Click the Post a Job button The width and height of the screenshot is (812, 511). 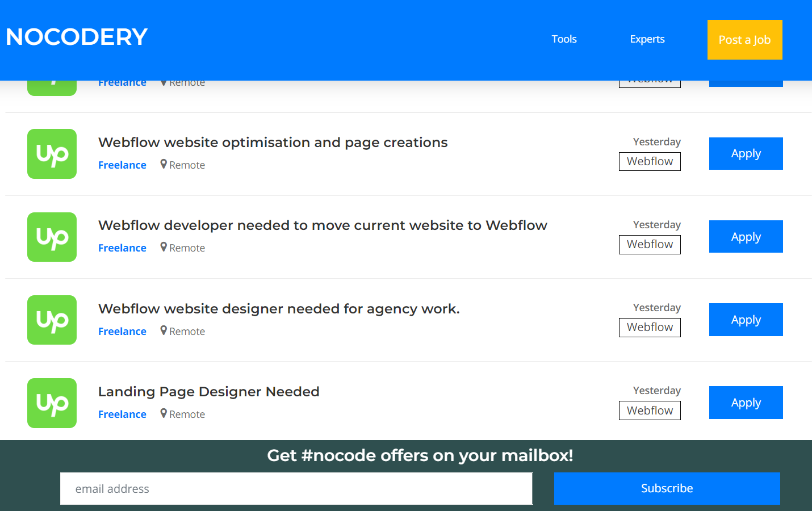744,40
